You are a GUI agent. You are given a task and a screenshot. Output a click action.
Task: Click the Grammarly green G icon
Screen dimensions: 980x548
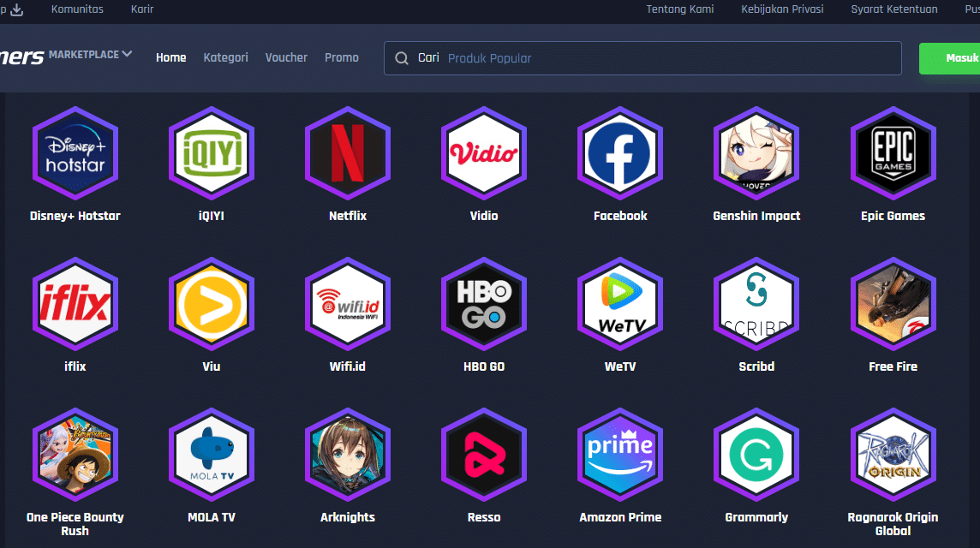tap(756, 455)
